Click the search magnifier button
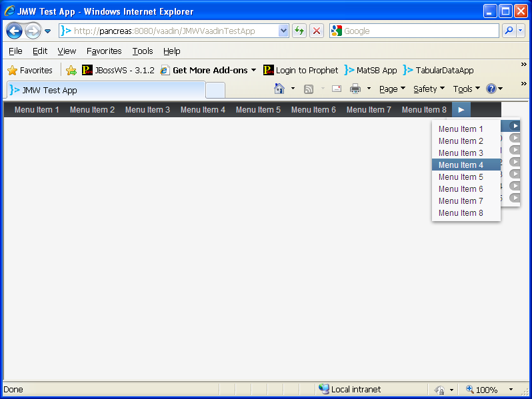 click(x=509, y=31)
